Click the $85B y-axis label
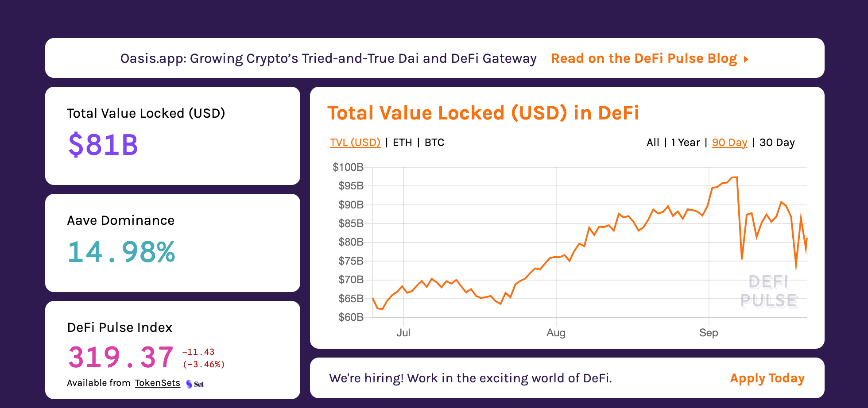This screenshot has height=408, width=868. [351, 223]
